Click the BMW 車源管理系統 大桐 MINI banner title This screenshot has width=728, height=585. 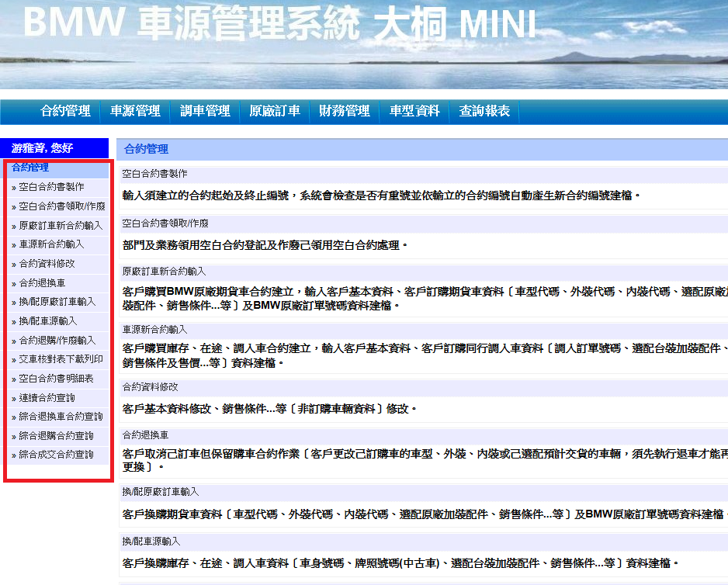pos(280,22)
